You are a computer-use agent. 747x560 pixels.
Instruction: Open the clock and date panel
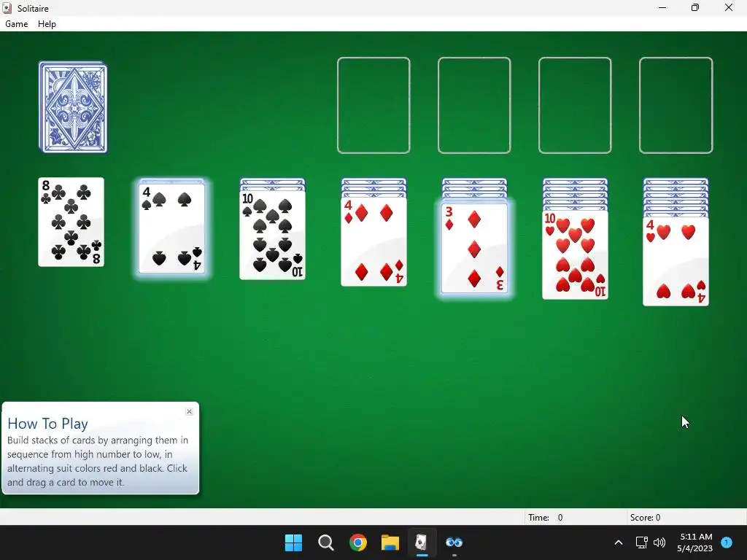click(x=695, y=542)
